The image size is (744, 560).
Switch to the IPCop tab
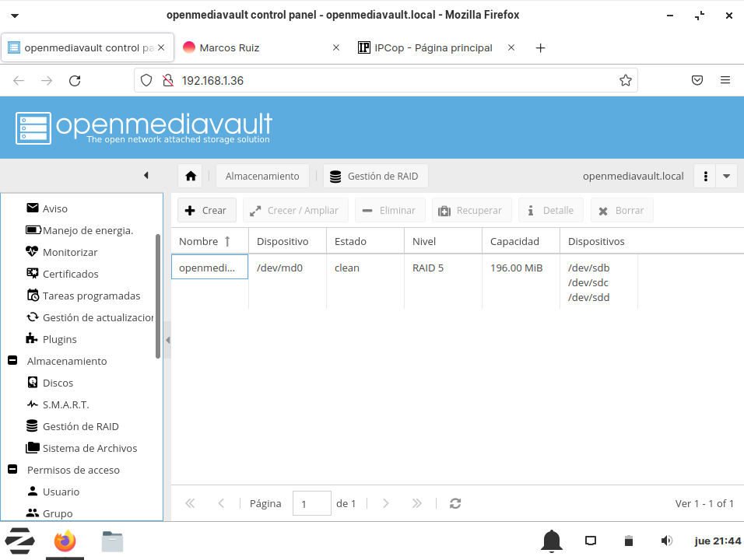click(x=433, y=47)
